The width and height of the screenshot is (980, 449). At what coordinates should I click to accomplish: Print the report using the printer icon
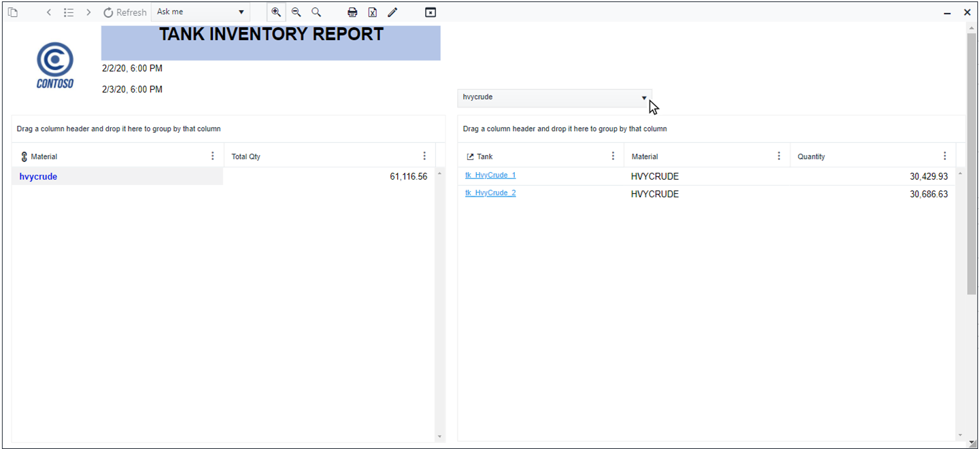click(x=352, y=12)
